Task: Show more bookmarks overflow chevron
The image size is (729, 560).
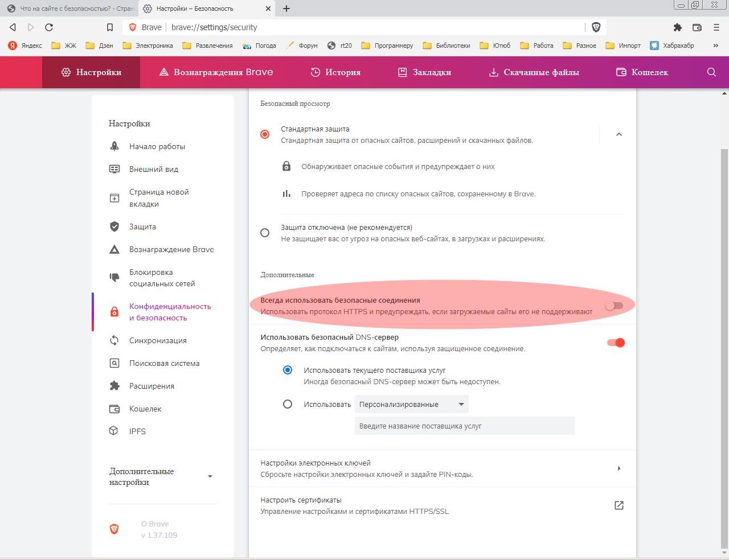Action: 716,46
